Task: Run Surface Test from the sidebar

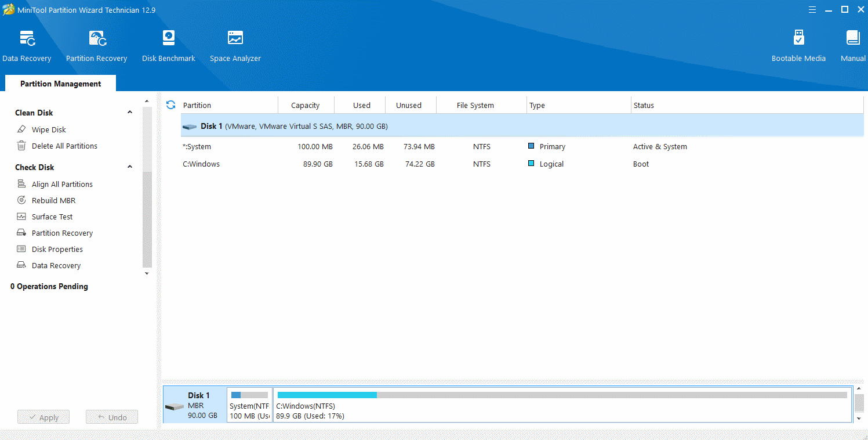Action: [x=52, y=217]
